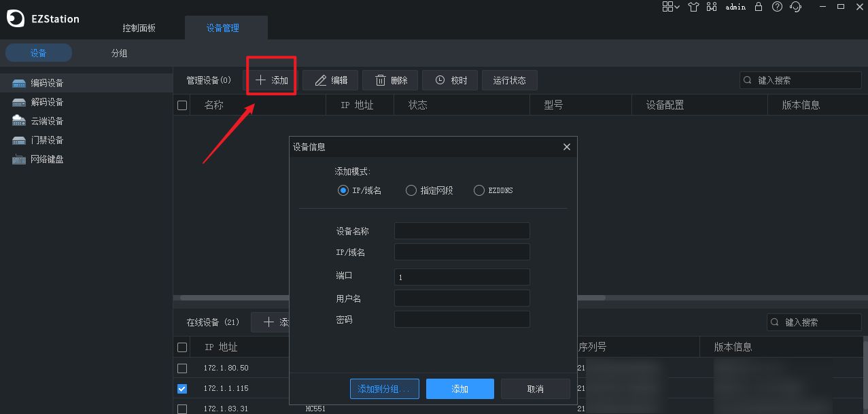Viewport: 868px width, 414px height.
Task: Click the online devices vertical scrollbar
Action: point(865,374)
